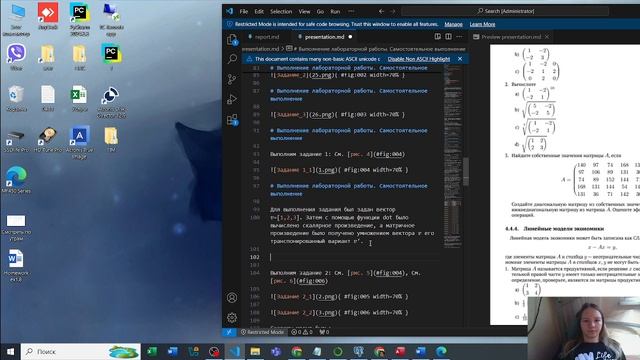Open the Search view in activity bar
The image size is (640, 360).
pos(232,59)
